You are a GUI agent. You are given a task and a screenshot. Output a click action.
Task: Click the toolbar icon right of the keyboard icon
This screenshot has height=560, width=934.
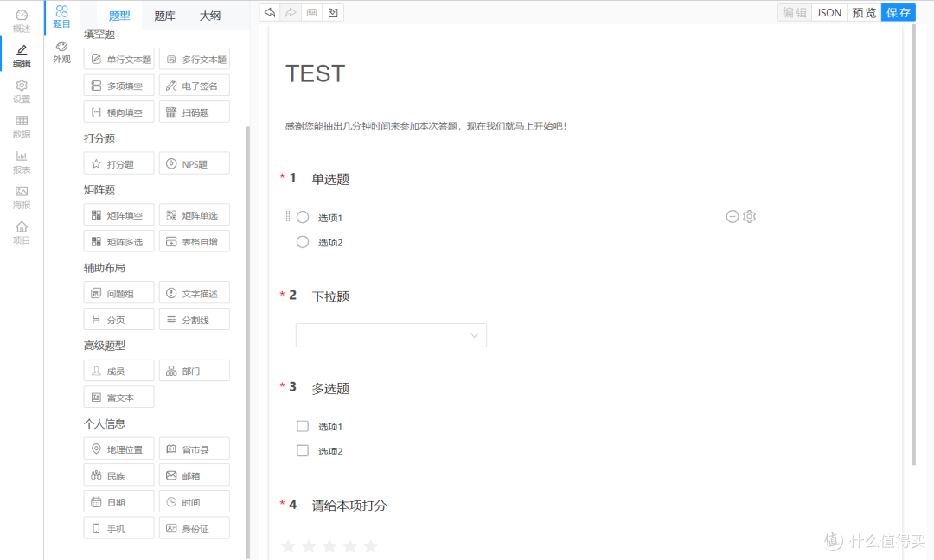click(333, 12)
